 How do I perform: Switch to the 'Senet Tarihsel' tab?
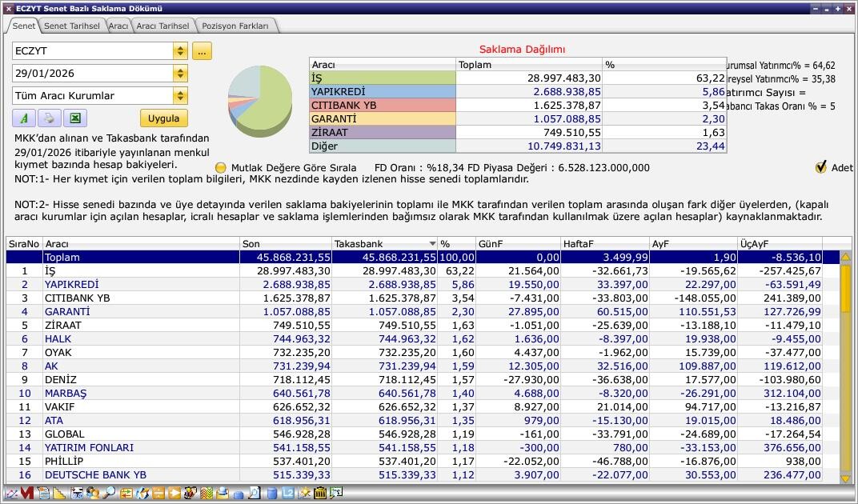click(x=71, y=26)
